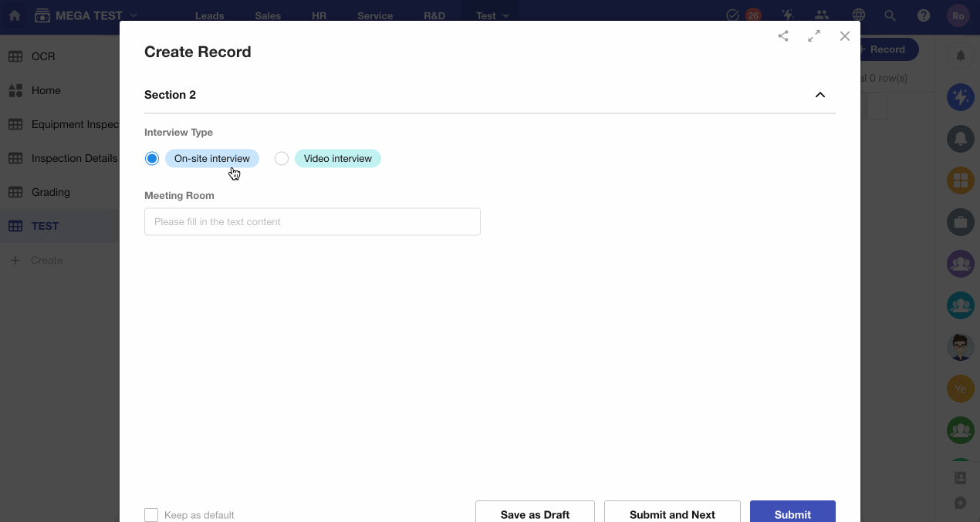980x522 pixels.
Task: Open the task checkmark notification icon
Action: [x=733, y=15]
